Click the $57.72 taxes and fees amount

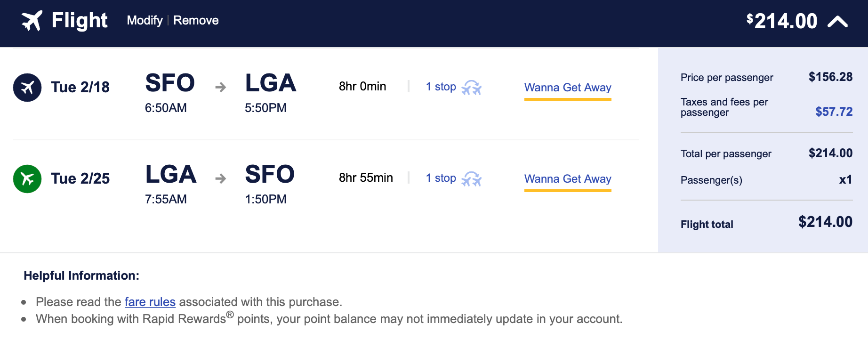click(834, 112)
